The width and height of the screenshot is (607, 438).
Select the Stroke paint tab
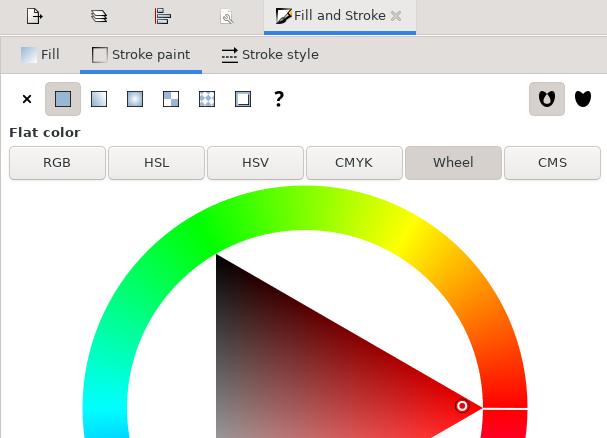click(x=141, y=55)
